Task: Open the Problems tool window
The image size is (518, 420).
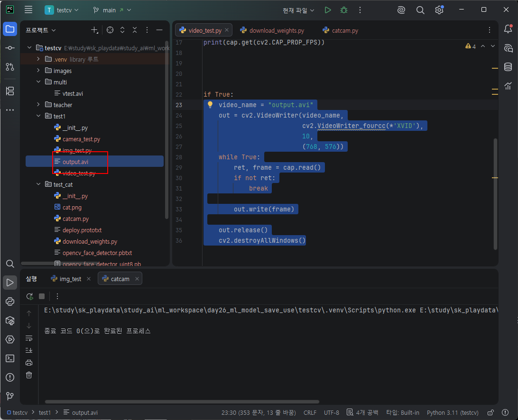Action: (10, 377)
